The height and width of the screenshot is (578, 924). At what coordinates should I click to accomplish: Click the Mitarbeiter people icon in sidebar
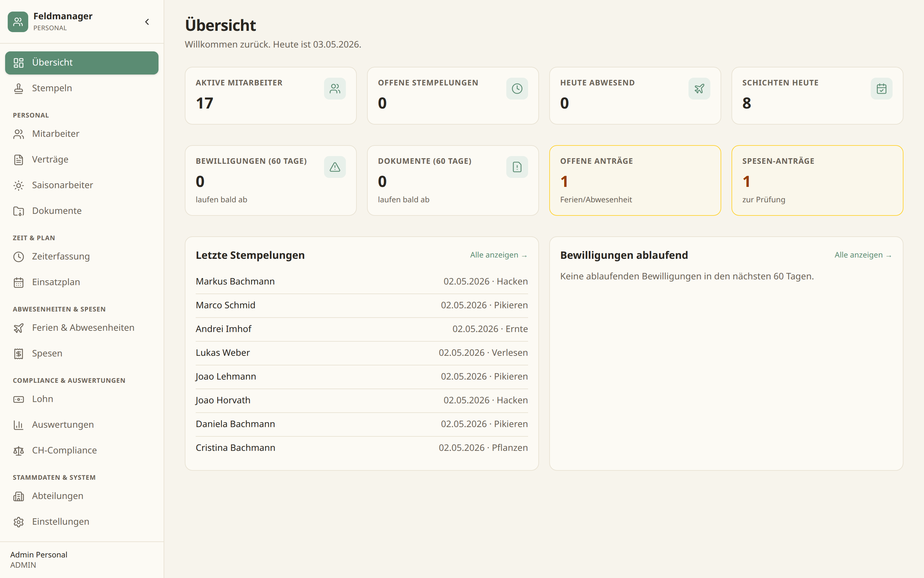[x=18, y=134]
